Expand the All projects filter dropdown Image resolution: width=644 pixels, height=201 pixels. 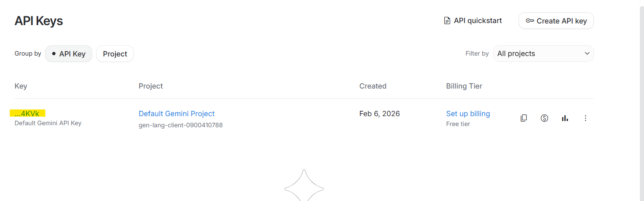click(x=543, y=54)
